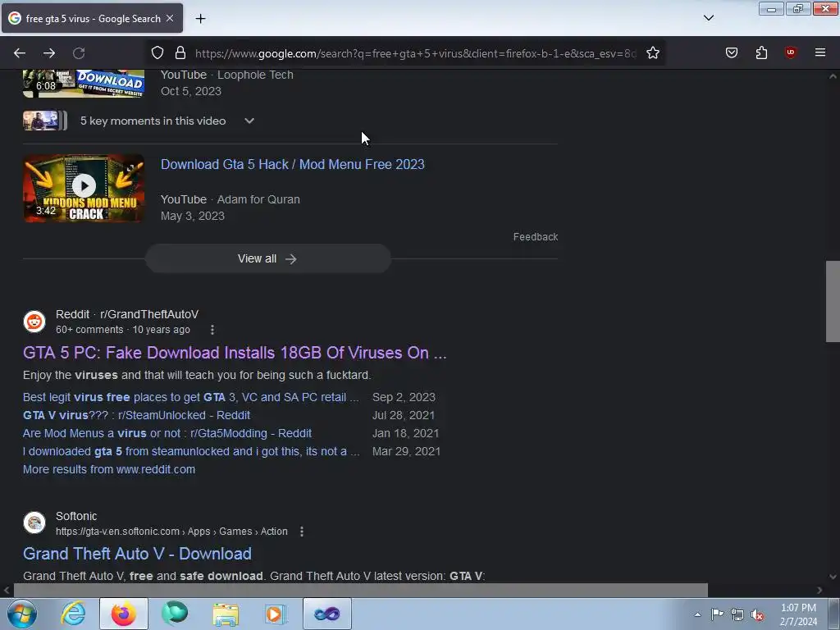Click the Firefox taskbar icon

point(124,614)
